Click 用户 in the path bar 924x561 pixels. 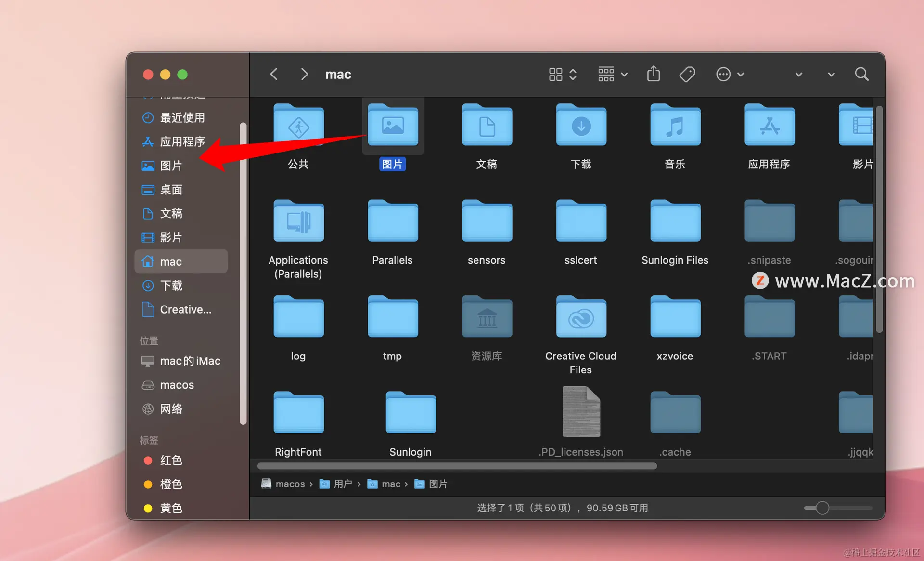[342, 484]
